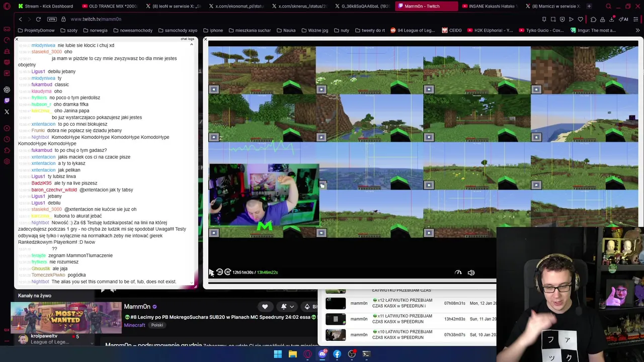Image resolution: width=644 pixels, height=362 pixels.
Task: Open the Windows Start menu
Action: click(278, 354)
